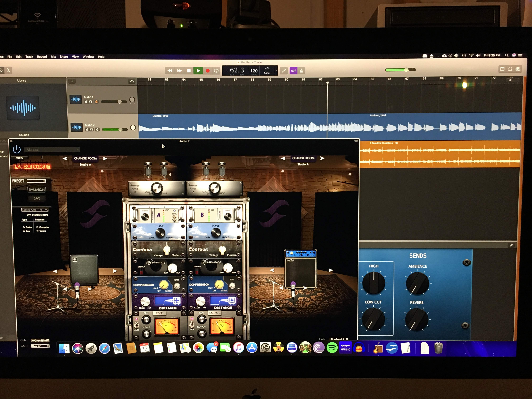The image size is (532, 399).
Task: Click the Catch Playhead button in the track header
Action: [x=132, y=82]
